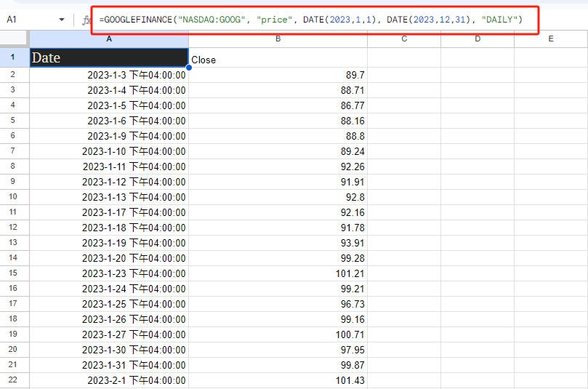Select the price cell 91.91
Viewport: 588px width, 389px height.
point(278,182)
